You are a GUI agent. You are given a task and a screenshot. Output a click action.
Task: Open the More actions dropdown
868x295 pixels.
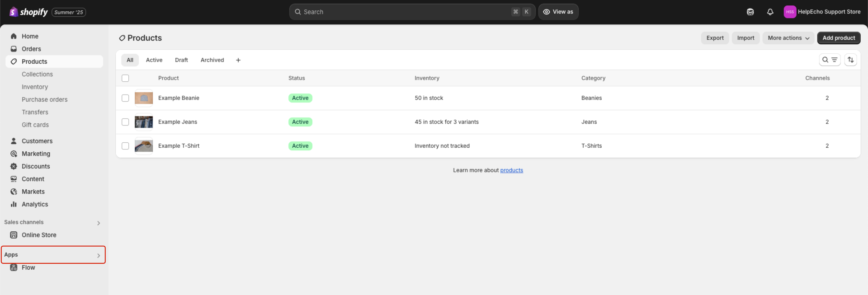pos(788,38)
